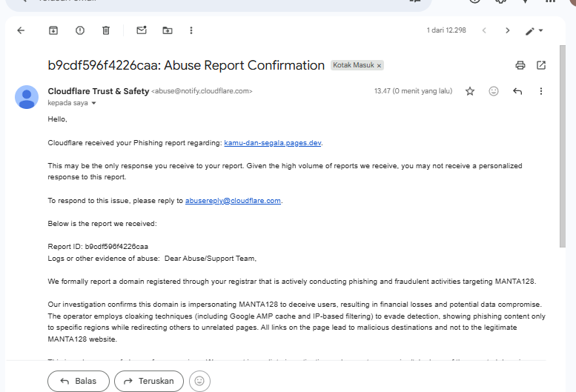This screenshot has width=576, height=392.
Task: Click sender name Cloudflare Trust & Safety
Action: [99, 91]
